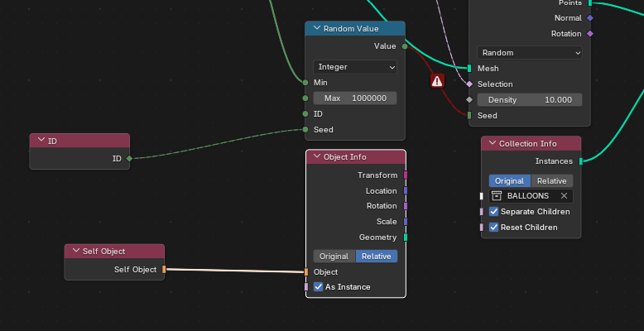This screenshot has height=331, width=644.
Task: Click the Selection input socket
Action: click(x=469, y=84)
